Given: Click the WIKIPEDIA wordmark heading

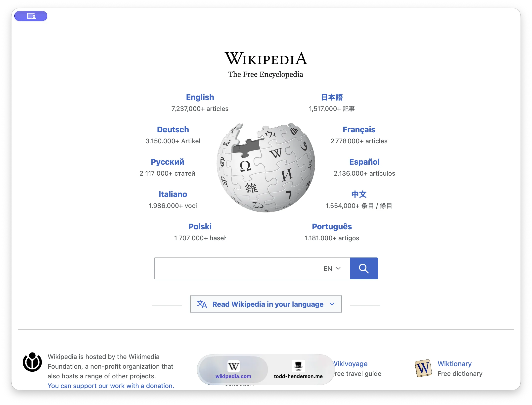Looking at the screenshot, I should (x=266, y=58).
